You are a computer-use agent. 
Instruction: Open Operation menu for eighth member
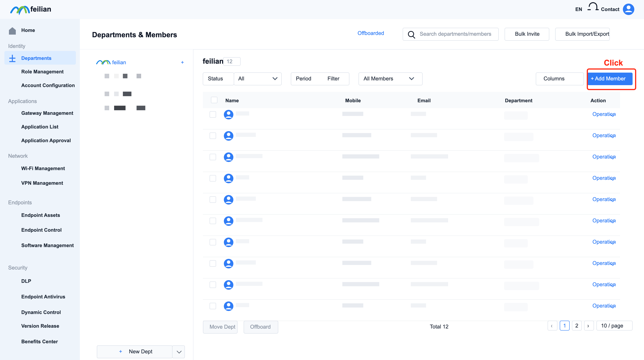(604, 263)
